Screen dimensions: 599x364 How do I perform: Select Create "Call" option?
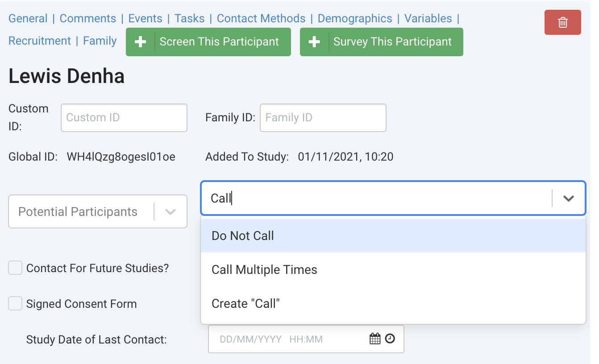click(245, 304)
